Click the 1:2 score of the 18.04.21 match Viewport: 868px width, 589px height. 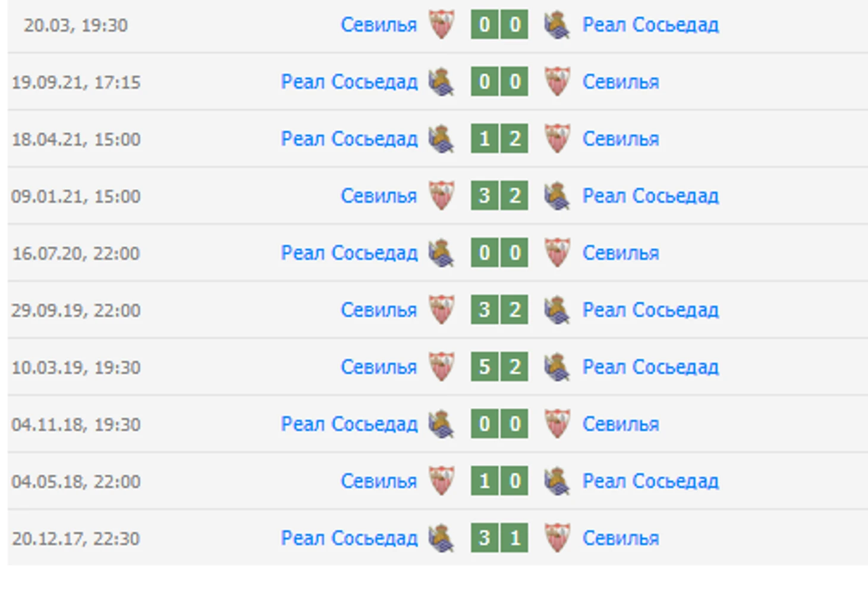[x=499, y=139]
